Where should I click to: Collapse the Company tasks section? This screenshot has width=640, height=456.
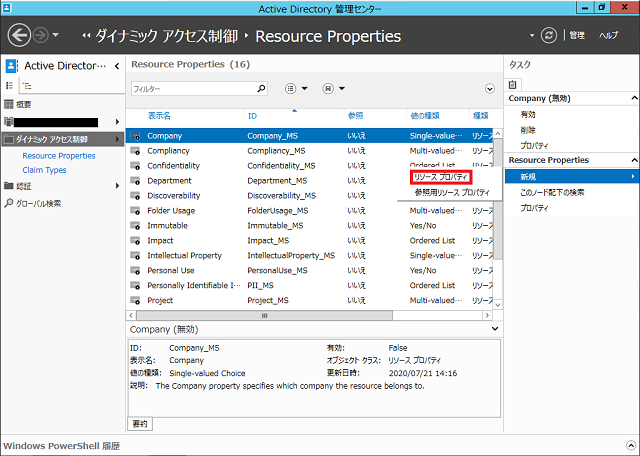coord(632,99)
